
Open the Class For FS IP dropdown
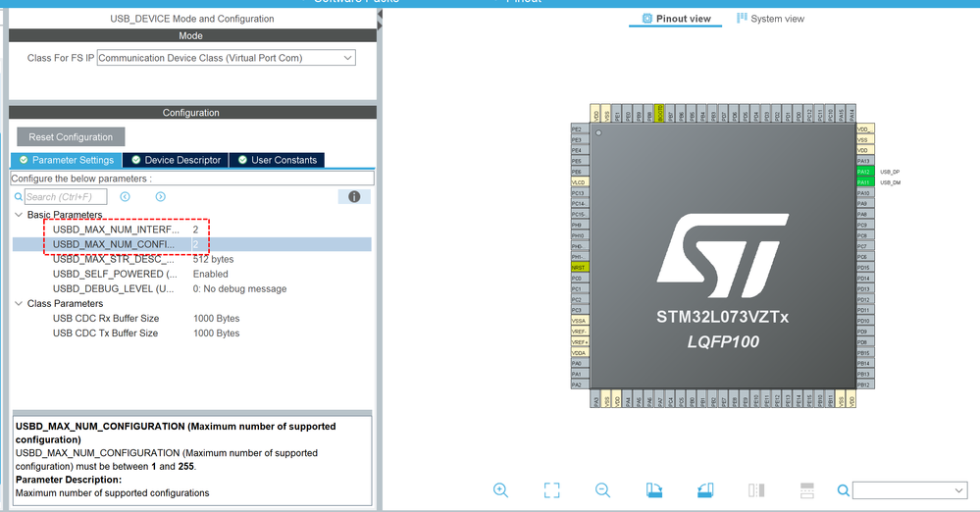(x=227, y=58)
